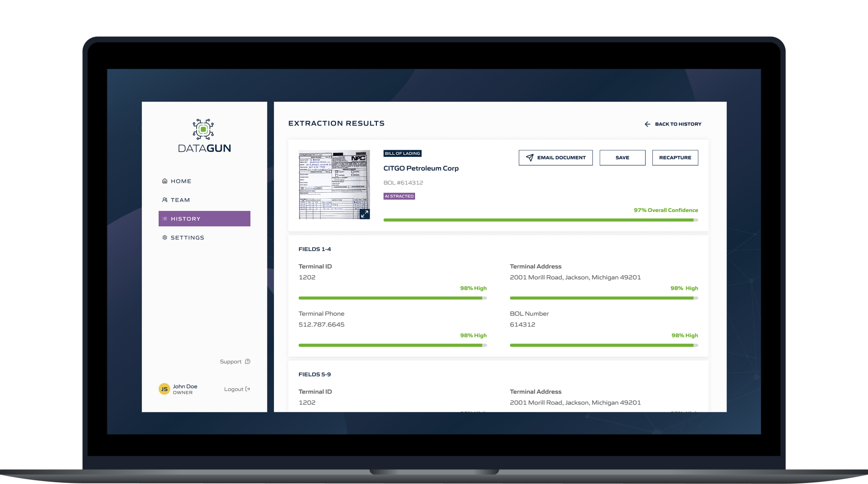Click the Logout link
This screenshot has width=868, height=484.
(237, 389)
